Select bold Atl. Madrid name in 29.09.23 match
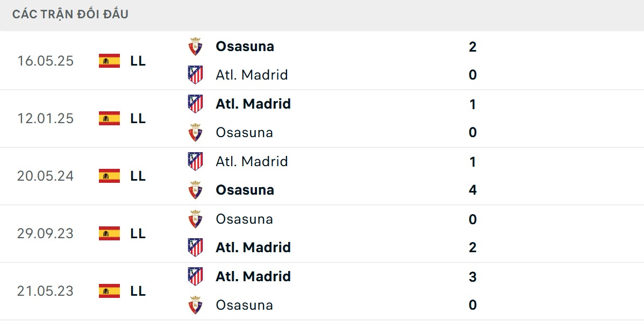This screenshot has height=328, width=644. [x=253, y=247]
